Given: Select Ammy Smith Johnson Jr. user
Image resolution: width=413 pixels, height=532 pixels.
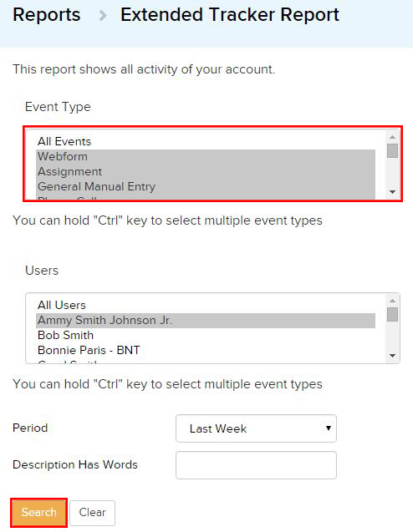Looking at the screenshot, I should pyautogui.click(x=206, y=320).
